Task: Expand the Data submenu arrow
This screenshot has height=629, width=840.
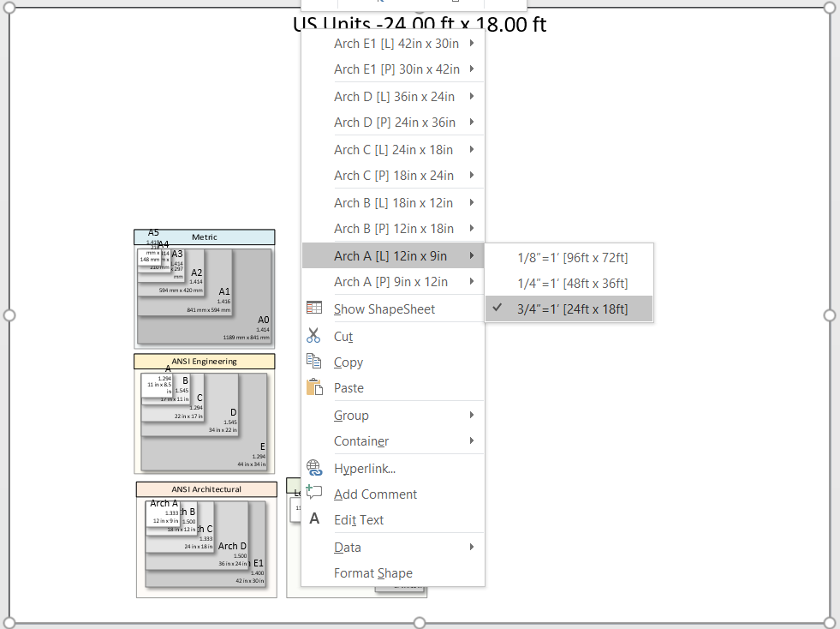Action: 474,547
